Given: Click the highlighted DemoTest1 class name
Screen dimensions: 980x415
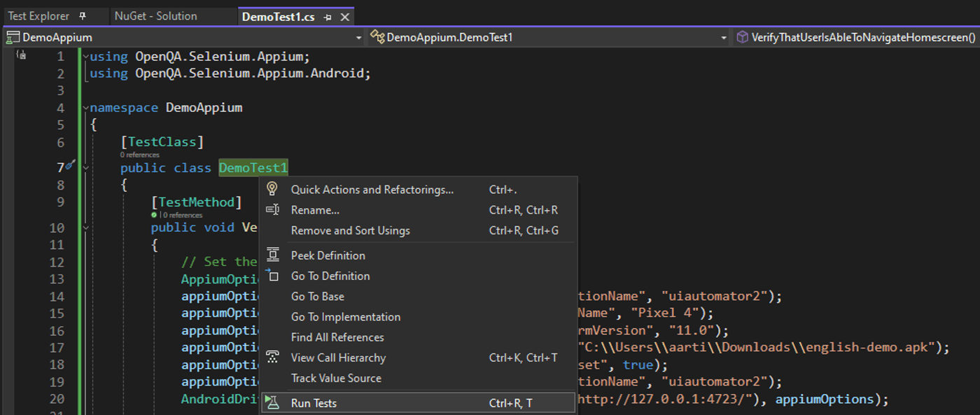Looking at the screenshot, I should coord(253,168).
